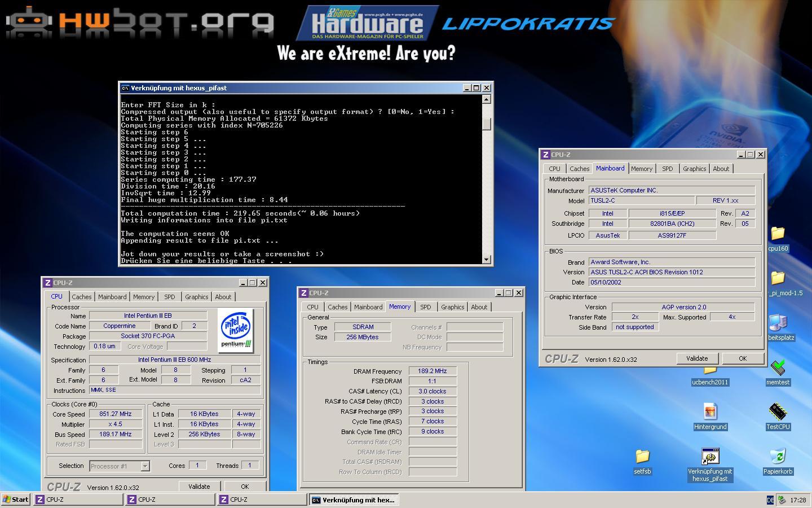Click the DRAM Frequency value 189.2 MHz
The image size is (812, 508).
pyautogui.click(x=433, y=371)
